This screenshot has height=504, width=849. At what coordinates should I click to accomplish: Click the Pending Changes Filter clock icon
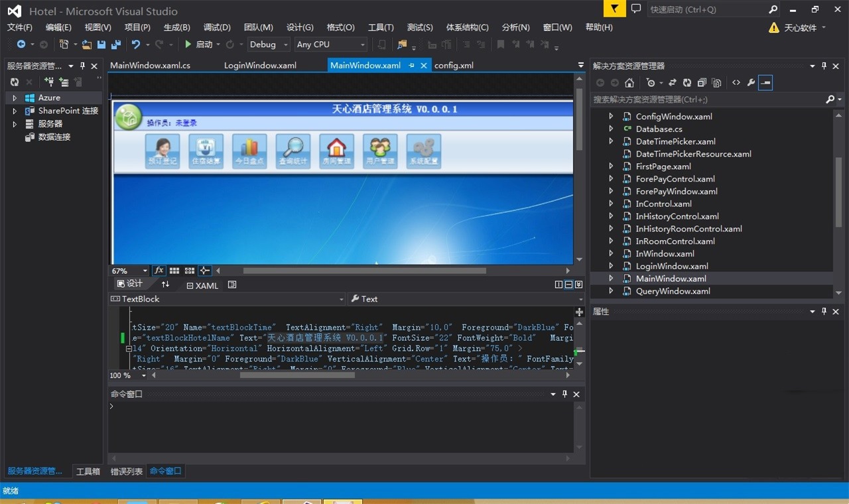point(651,83)
